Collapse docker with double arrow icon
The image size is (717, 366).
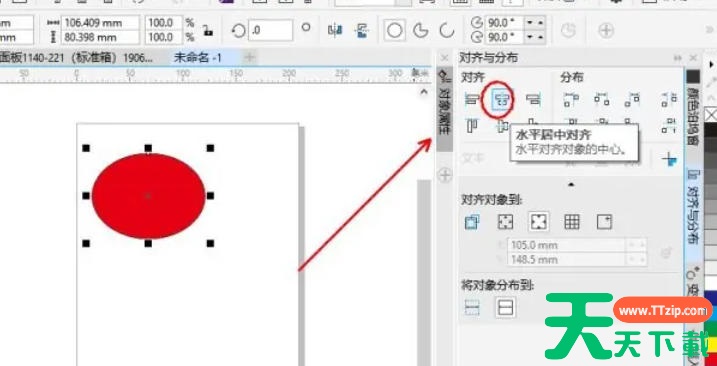point(678,58)
